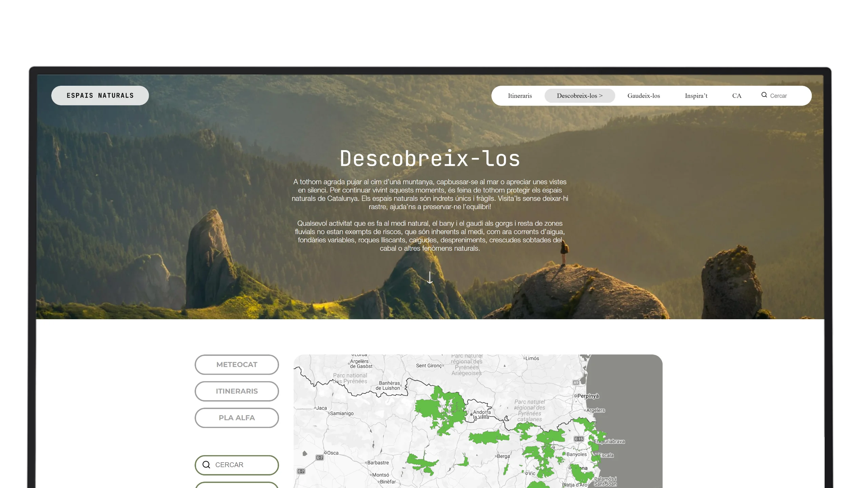Click the Descobreix-los hero heading

[x=430, y=158]
